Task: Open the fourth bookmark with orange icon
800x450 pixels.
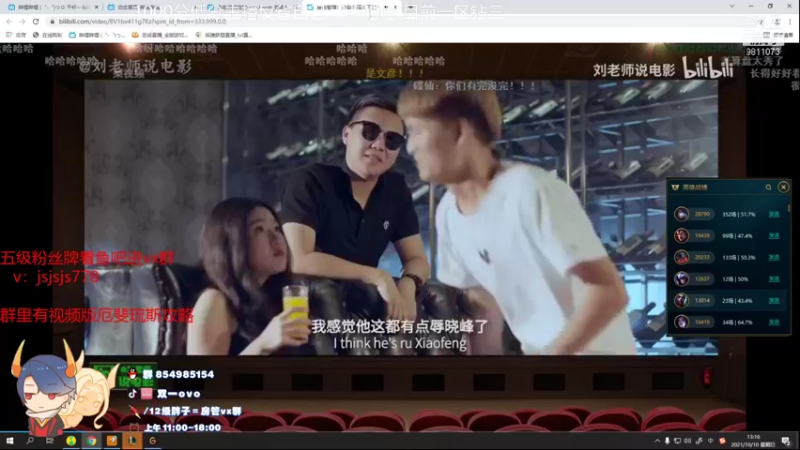Action: tap(160, 35)
